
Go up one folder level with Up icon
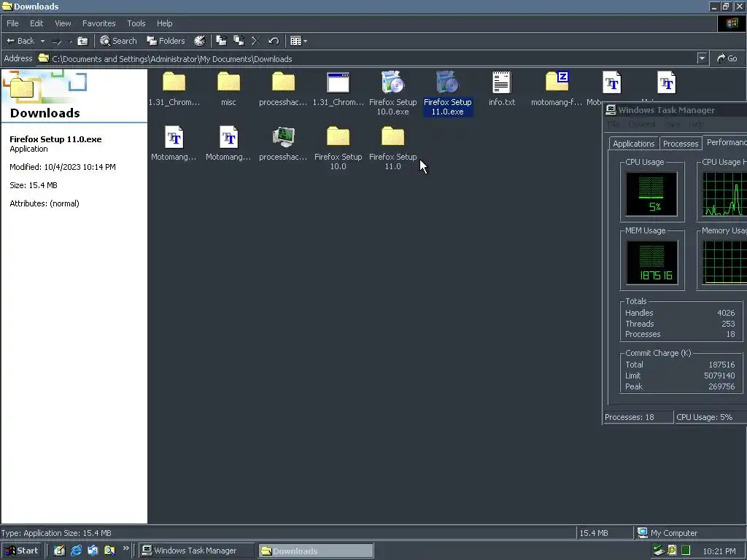[82, 41]
